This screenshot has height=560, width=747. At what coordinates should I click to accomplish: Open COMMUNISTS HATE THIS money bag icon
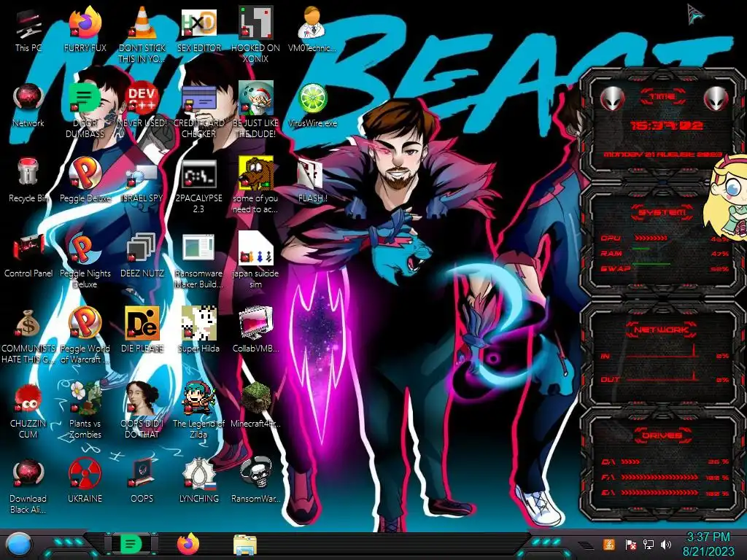click(x=28, y=335)
